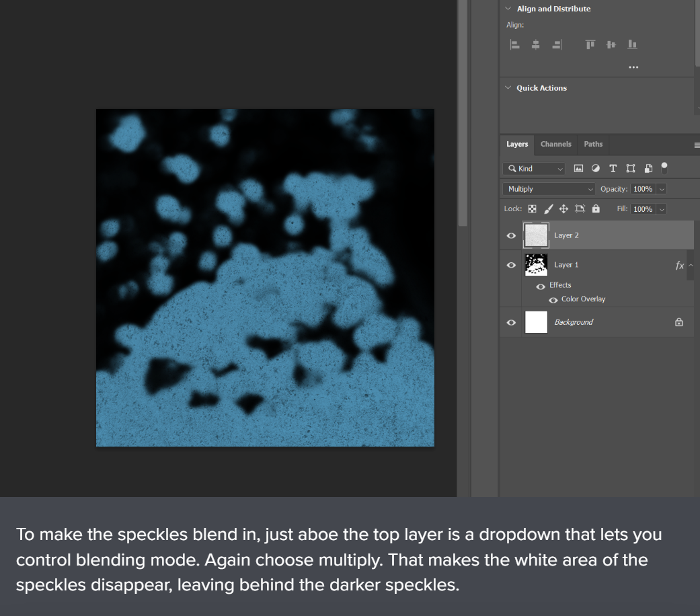
Task: Lock transparent pixels icon
Action: click(x=532, y=209)
